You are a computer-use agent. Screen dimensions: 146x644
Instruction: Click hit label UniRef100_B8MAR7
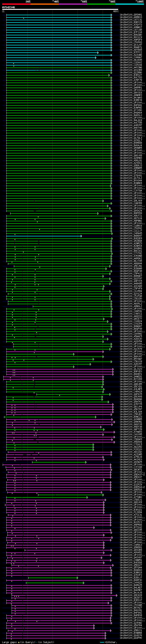[x=131, y=276]
